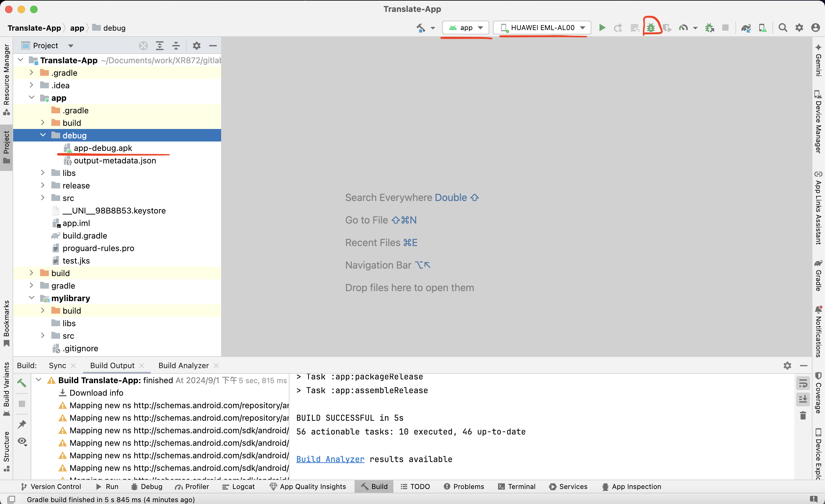The image size is (825, 504).
Task: Collapse the mylibrary module
Action: pyautogui.click(x=31, y=298)
